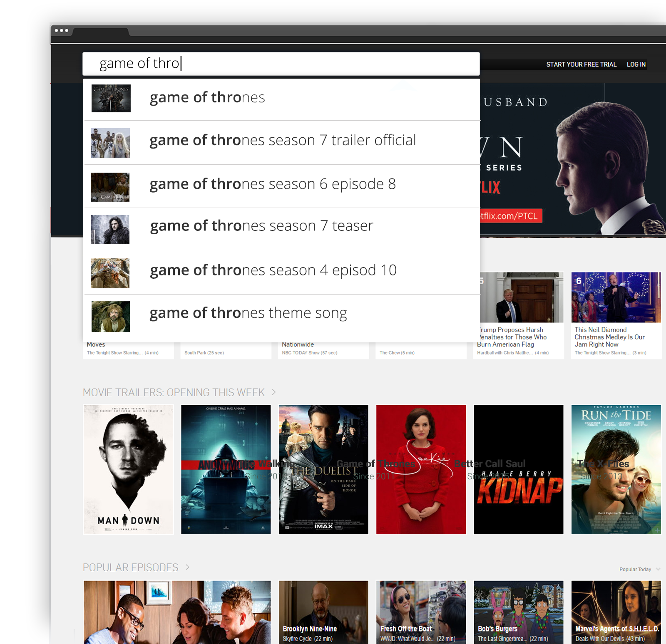Open the Popular Today sort dropdown
Screen dimensions: 666x644
tap(639, 570)
